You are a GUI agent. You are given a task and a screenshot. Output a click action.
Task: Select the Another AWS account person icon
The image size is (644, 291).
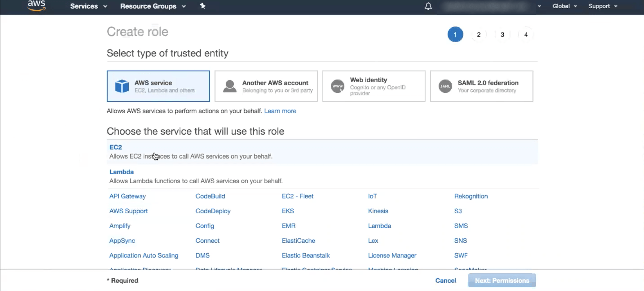click(x=230, y=86)
